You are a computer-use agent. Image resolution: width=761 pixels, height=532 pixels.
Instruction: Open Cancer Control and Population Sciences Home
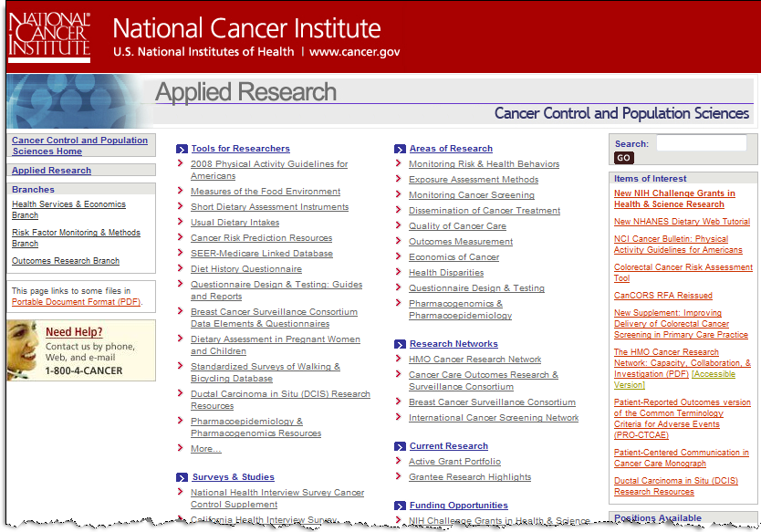(x=79, y=146)
